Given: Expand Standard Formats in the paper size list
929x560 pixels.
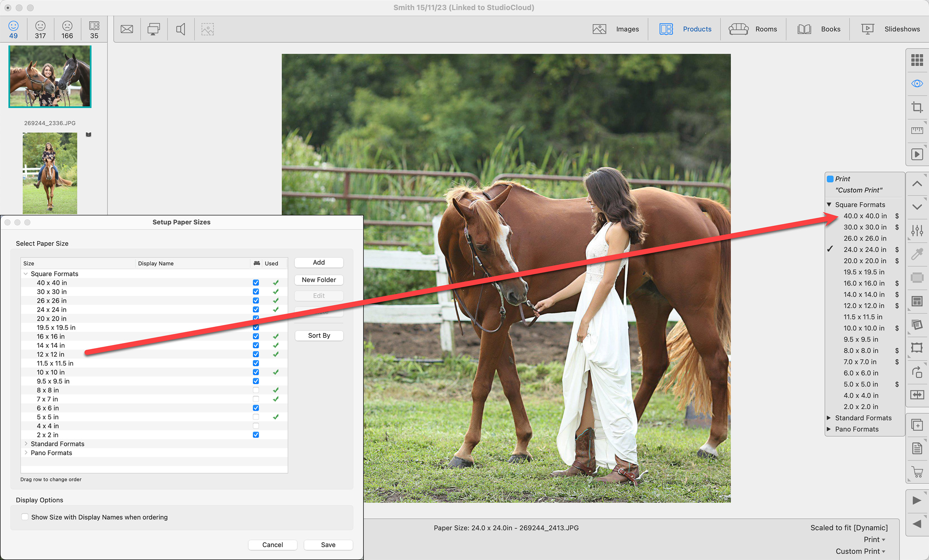Looking at the screenshot, I should point(26,444).
